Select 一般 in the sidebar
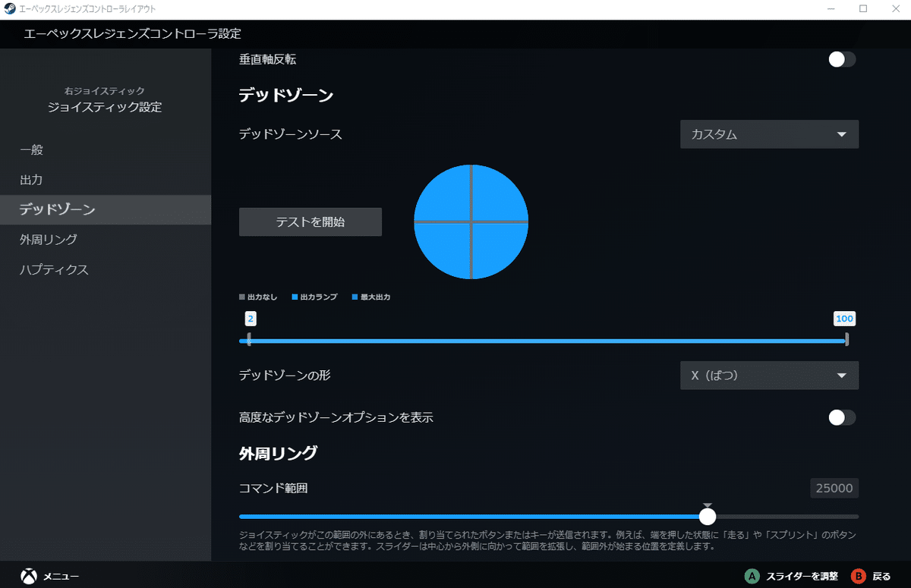The height and width of the screenshot is (588, 911). 106,149
